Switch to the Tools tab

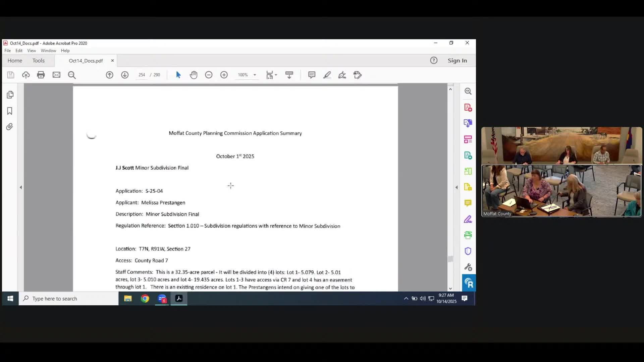point(38,61)
